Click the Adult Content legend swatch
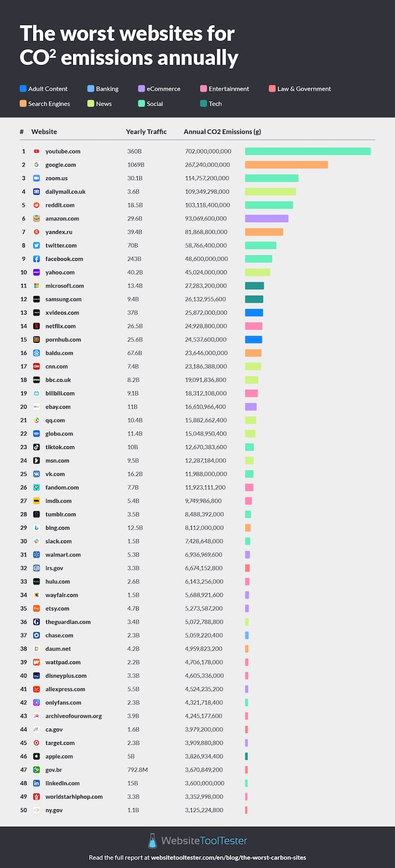The height and width of the screenshot is (868, 395). (x=23, y=89)
